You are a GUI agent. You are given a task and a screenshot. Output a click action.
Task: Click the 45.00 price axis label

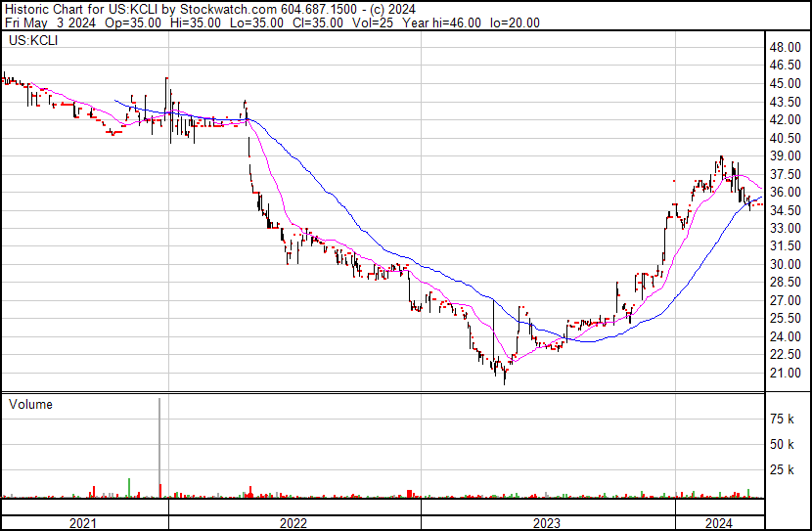786,83
